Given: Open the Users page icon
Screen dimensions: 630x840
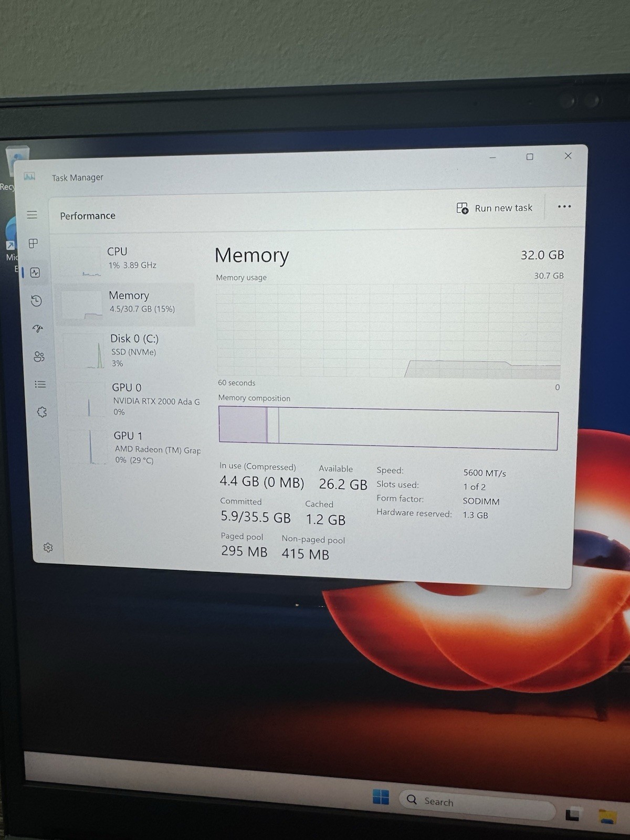Looking at the screenshot, I should click(x=39, y=357).
